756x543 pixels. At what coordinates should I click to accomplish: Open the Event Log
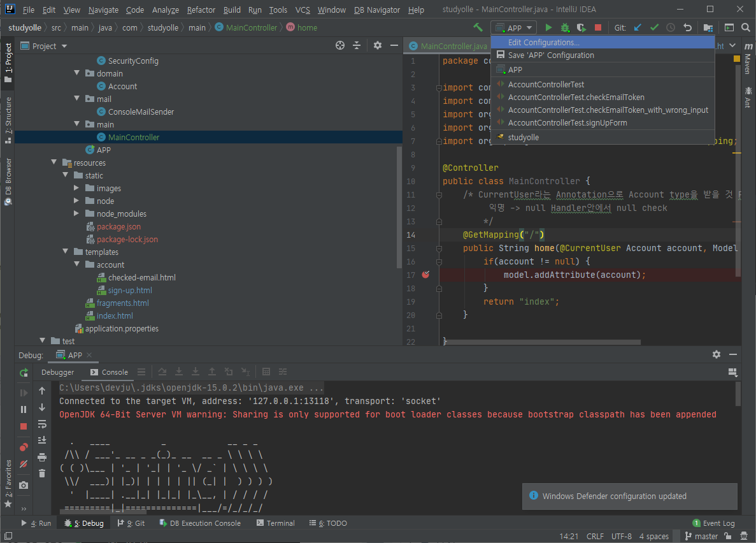point(713,523)
